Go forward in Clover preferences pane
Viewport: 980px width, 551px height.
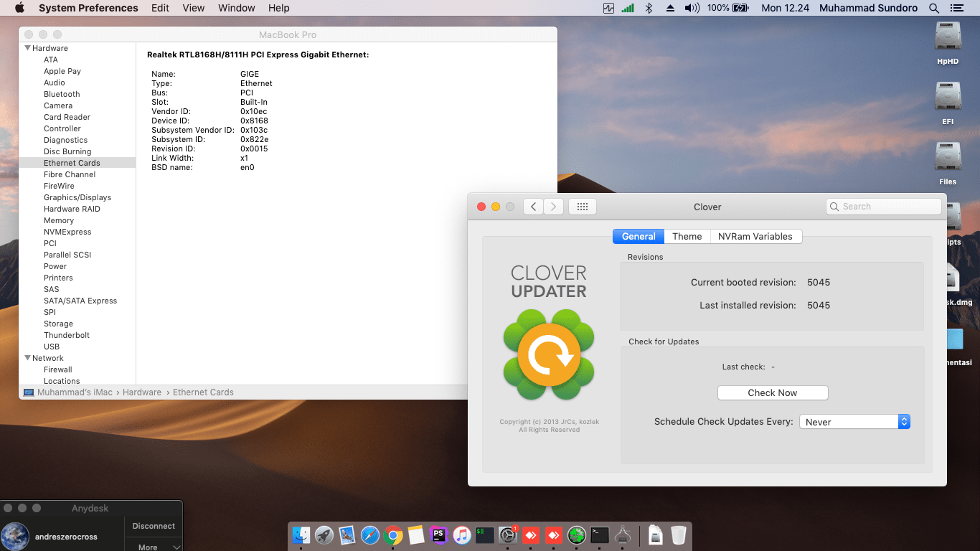coord(553,207)
